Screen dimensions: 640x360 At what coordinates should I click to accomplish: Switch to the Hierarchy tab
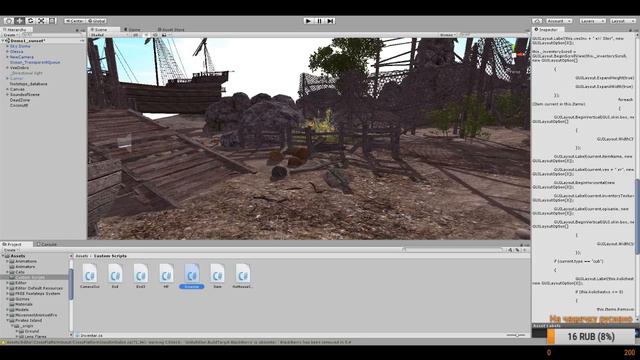tap(16, 30)
